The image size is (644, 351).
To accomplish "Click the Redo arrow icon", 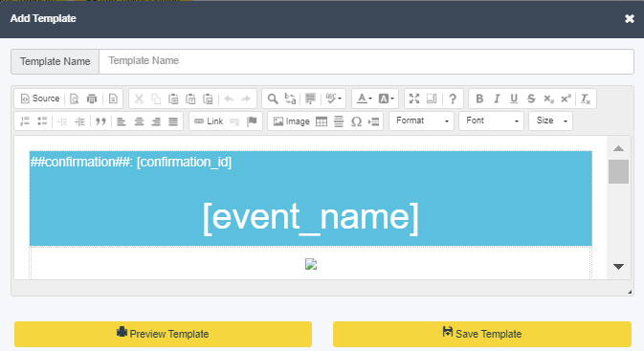I will pos(246,99).
